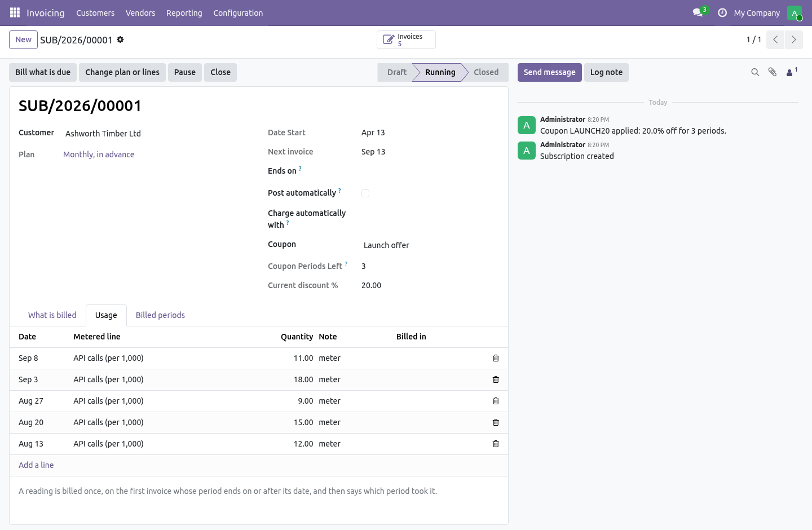Open the activities clock icon
This screenshot has height=530, width=812.
tap(722, 12)
